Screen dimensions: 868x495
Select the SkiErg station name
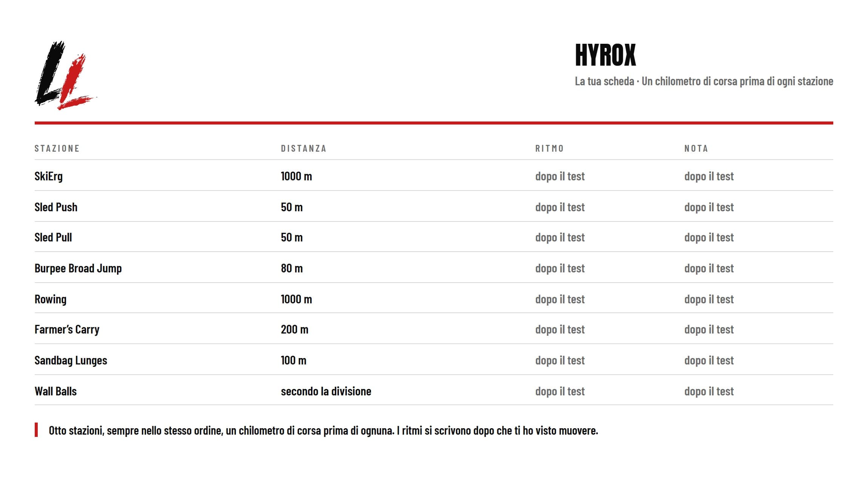[49, 176]
